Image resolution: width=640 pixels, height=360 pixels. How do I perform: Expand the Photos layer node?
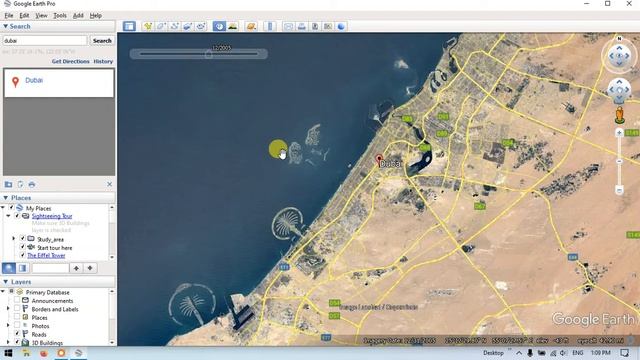[x=8, y=326]
